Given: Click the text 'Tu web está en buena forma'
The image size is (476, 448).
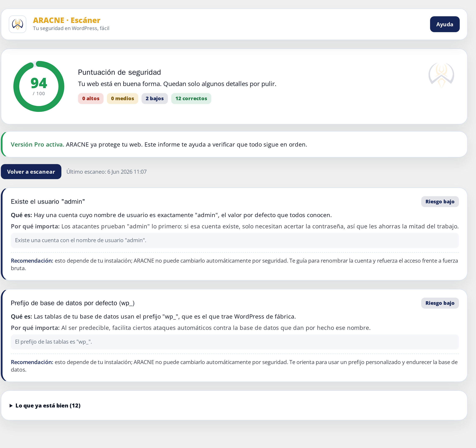Looking at the screenshot, I should point(120,84).
